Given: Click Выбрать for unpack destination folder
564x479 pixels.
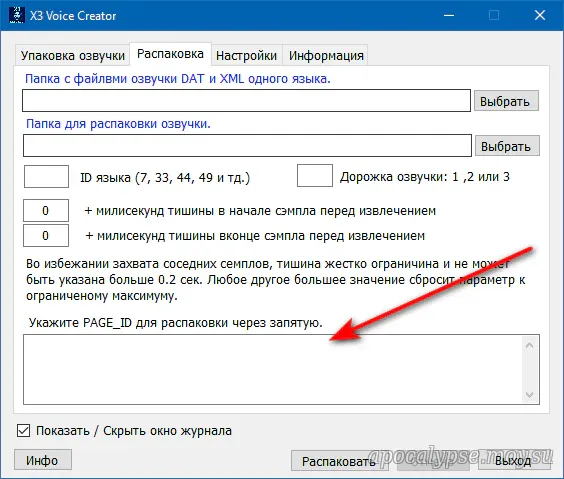Looking at the screenshot, I should pyautogui.click(x=507, y=146).
